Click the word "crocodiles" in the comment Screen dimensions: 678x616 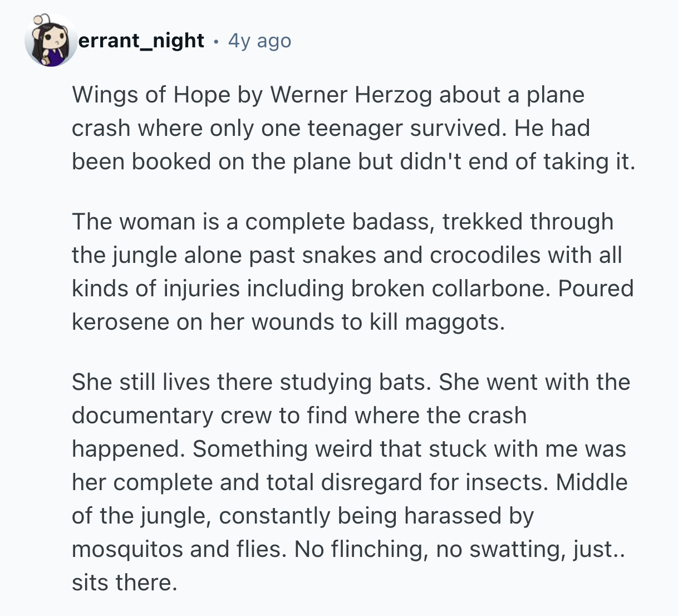pyautogui.click(x=485, y=255)
